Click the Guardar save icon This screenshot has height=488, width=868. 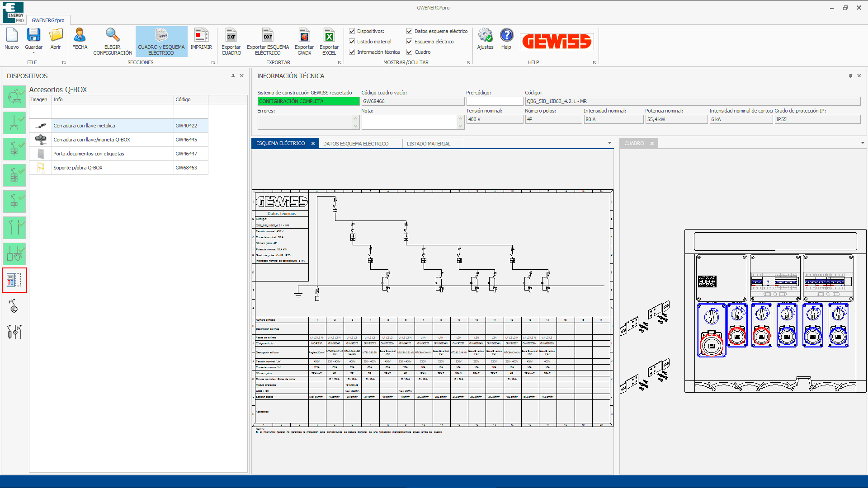[x=33, y=35]
